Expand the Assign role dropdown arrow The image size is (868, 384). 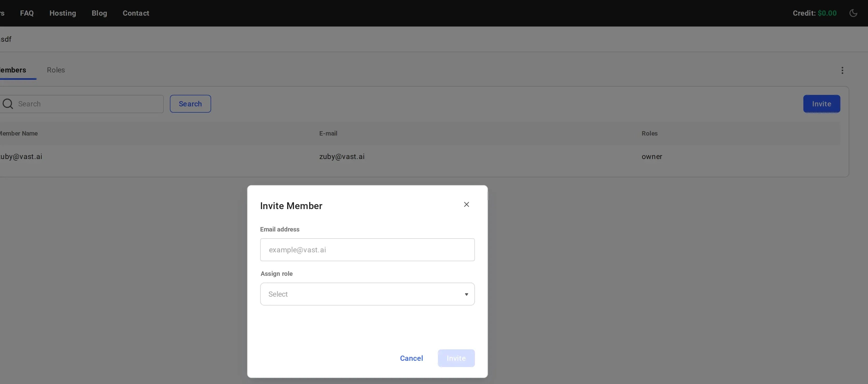click(x=466, y=294)
